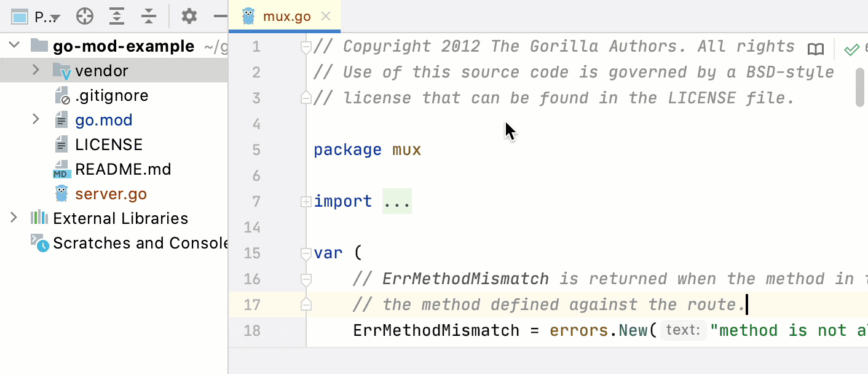The image size is (868, 374).
Task: Select server.go in the project tree
Action: [111, 194]
